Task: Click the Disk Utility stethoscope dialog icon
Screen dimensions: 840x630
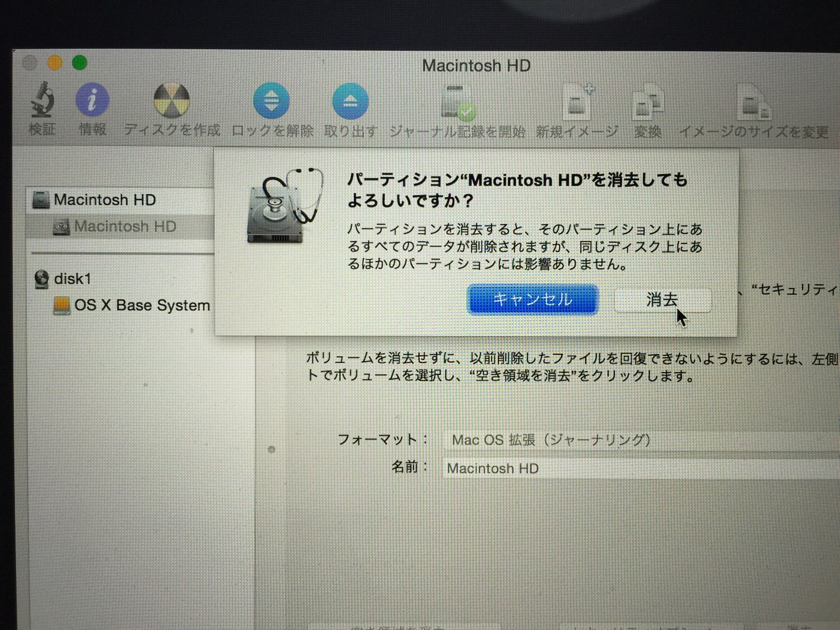Action: (x=285, y=206)
